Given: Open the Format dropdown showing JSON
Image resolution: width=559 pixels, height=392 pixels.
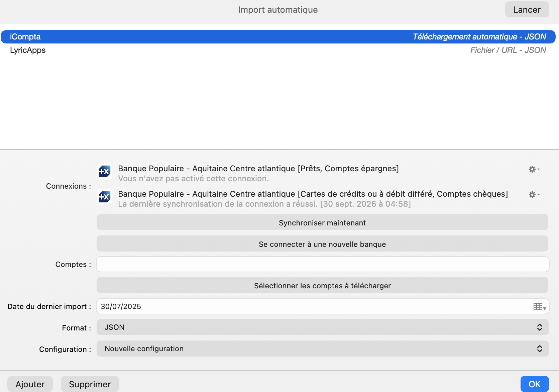Looking at the screenshot, I should 323,327.
